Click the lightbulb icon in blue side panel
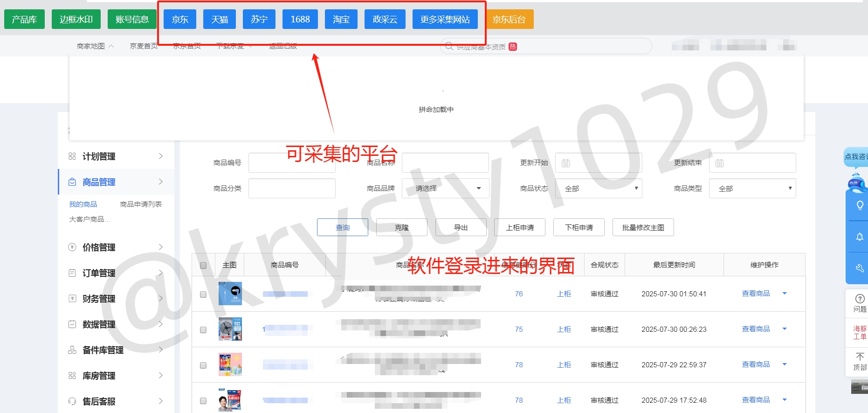 pyautogui.click(x=860, y=205)
